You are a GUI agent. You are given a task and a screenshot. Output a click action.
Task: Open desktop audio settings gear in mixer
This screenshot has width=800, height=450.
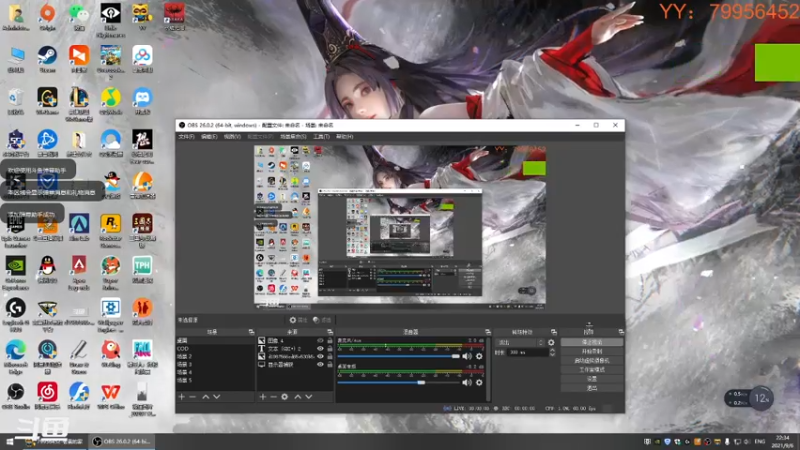click(x=479, y=382)
